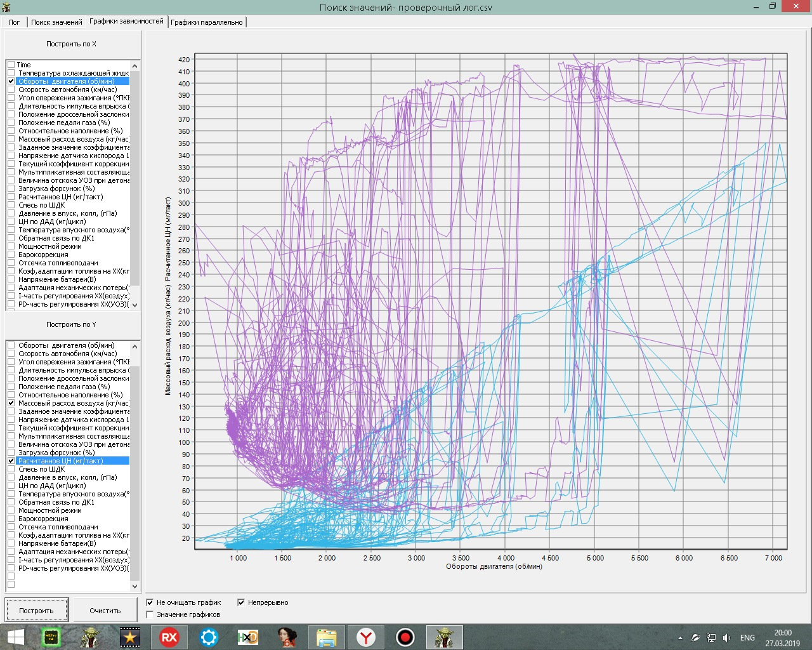The image size is (812, 650).
Task: Enable the 'Значение графиков' checkbox
Action: click(150, 614)
